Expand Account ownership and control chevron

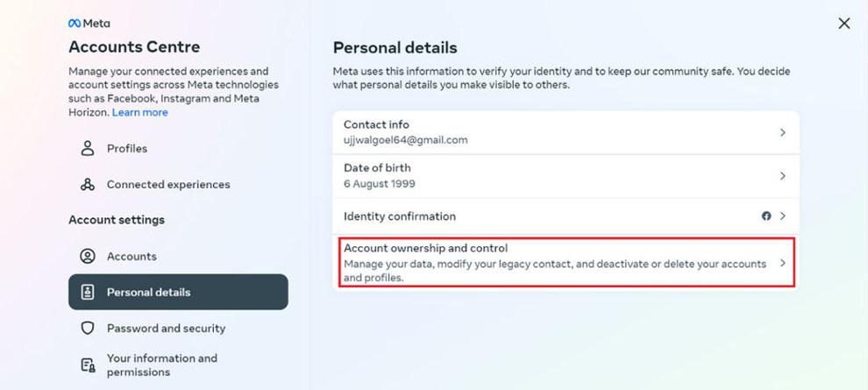coord(782,263)
